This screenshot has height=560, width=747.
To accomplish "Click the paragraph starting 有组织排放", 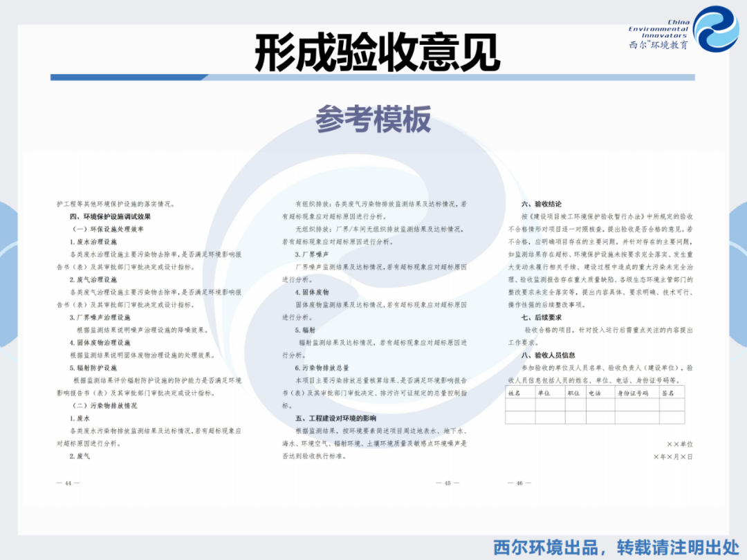I will [374, 210].
